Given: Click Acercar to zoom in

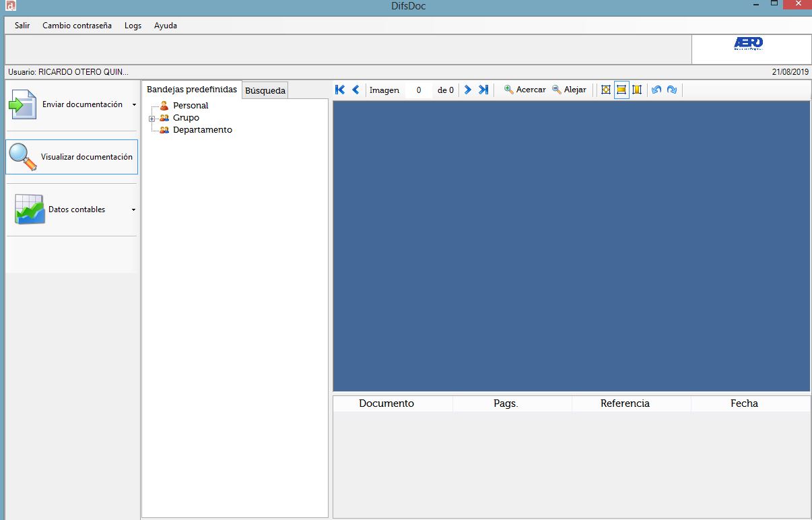Looking at the screenshot, I should tap(525, 90).
